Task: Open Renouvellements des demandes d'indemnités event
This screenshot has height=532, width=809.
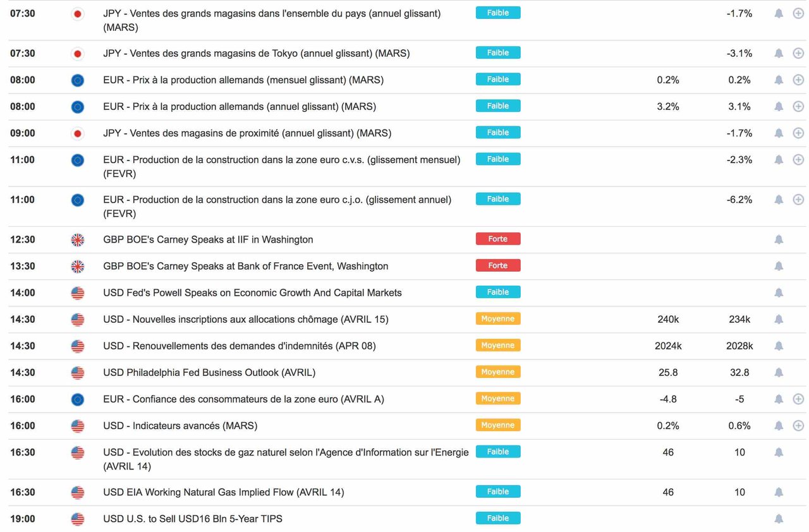Action: tap(240, 346)
